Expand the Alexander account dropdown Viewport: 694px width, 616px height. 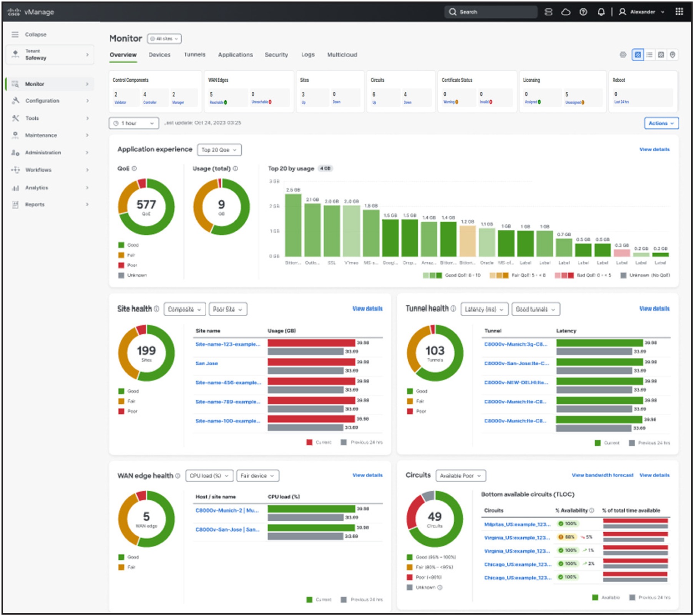point(643,12)
